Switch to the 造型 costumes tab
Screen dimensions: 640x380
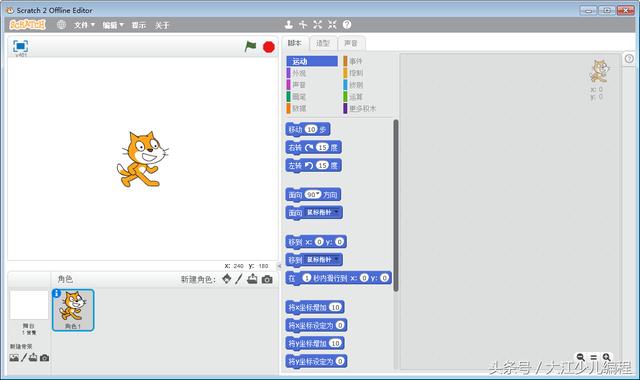point(323,43)
